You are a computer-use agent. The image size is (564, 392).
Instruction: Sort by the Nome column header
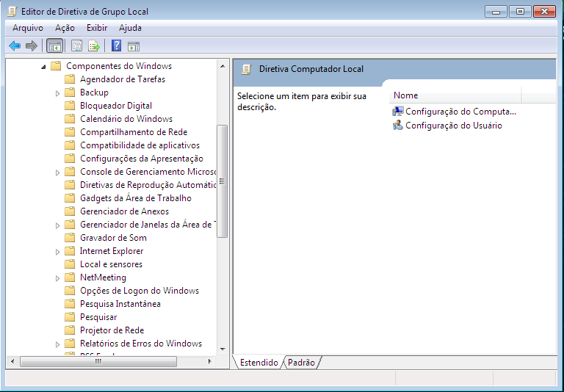click(455, 95)
